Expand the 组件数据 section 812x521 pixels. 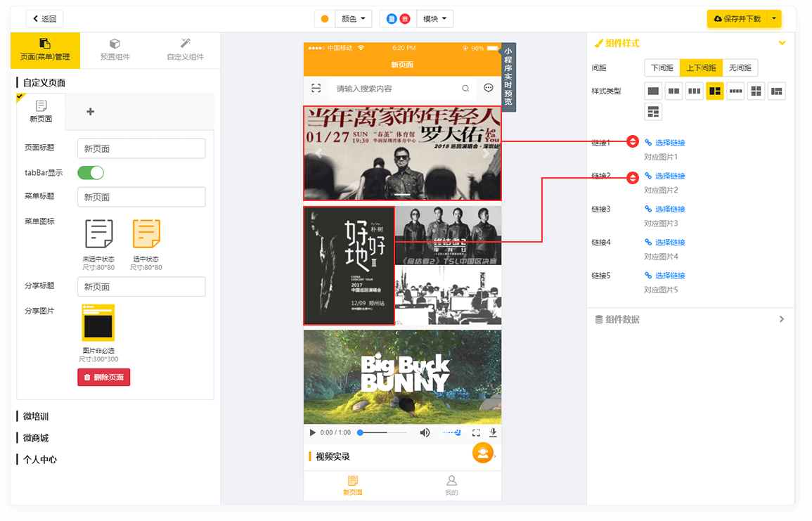690,319
